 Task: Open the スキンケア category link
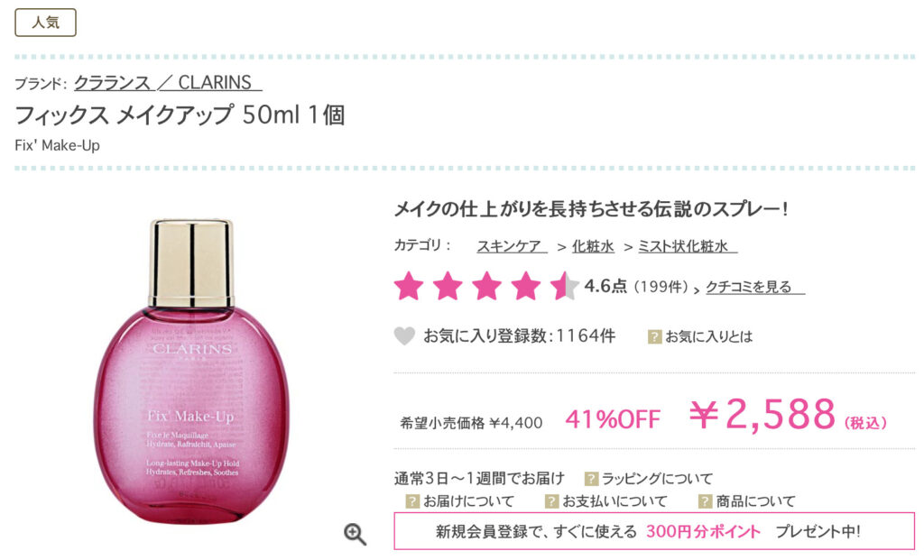click(x=513, y=246)
